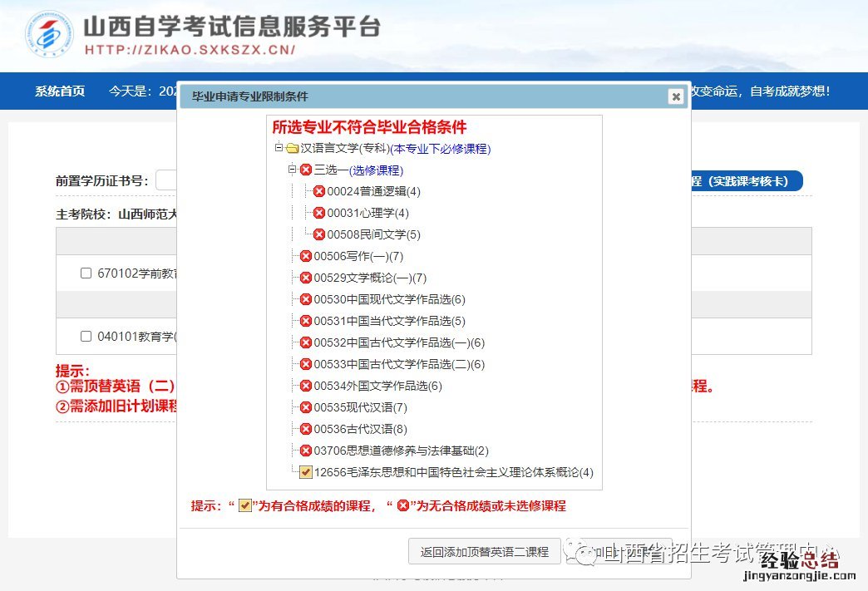Close the 毕业申请专业限制条件 dialog
The width and height of the screenshot is (868, 591).
click(676, 96)
